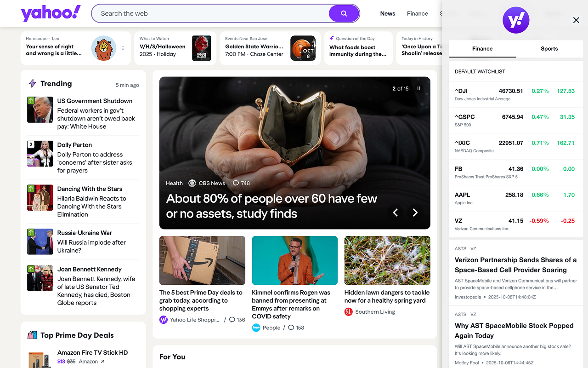
Task: Click the Dolly Parton trending thumbnail
Action: click(x=40, y=154)
